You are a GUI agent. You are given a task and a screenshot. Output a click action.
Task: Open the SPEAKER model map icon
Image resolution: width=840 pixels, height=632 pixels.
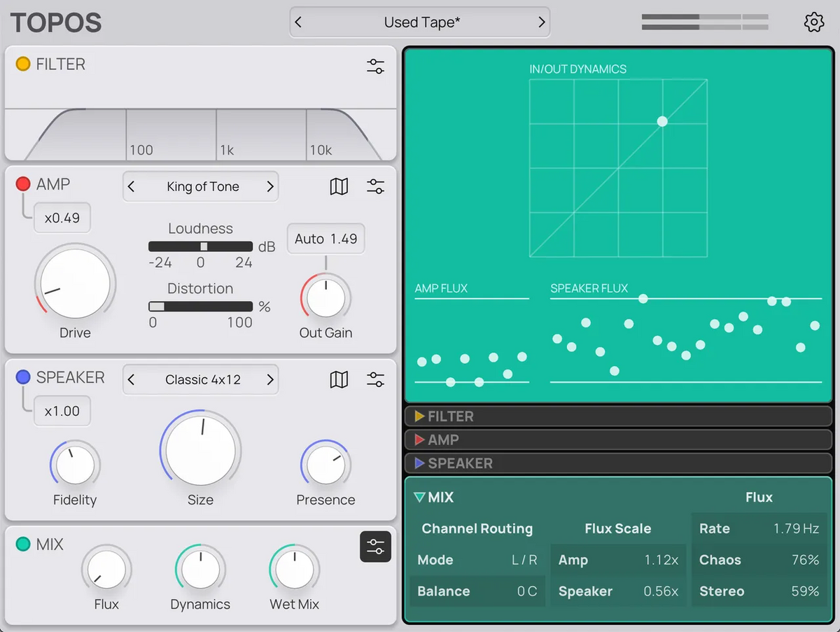pyautogui.click(x=339, y=379)
